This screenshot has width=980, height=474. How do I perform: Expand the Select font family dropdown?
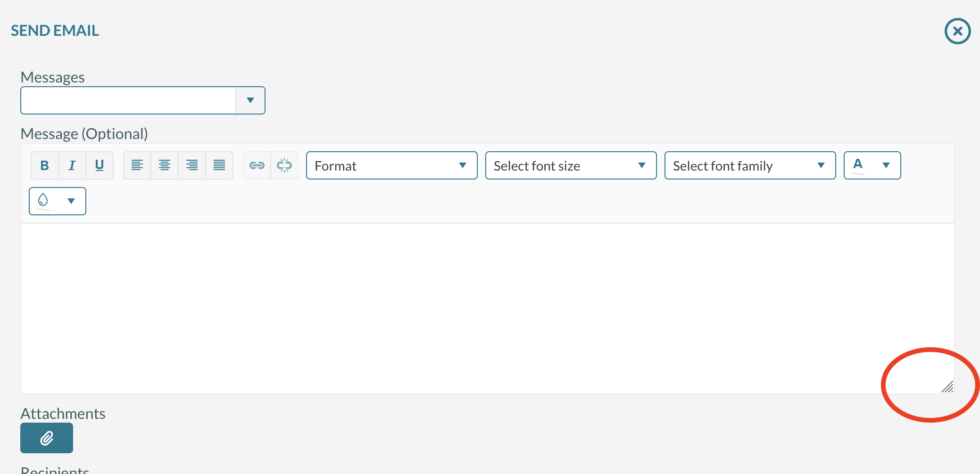click(x=750, y=165)
